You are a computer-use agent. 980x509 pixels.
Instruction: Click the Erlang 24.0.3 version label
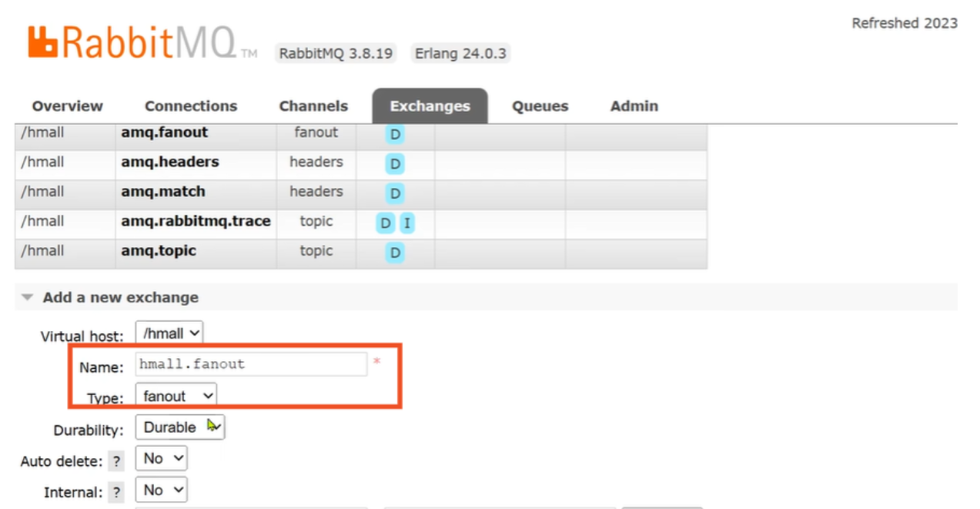[460, 54]
